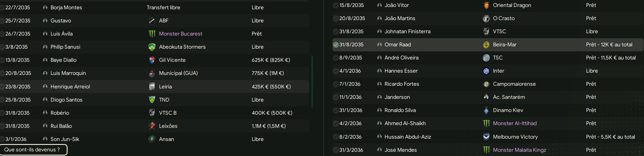Click the Gil Vicente club crest

152,60
